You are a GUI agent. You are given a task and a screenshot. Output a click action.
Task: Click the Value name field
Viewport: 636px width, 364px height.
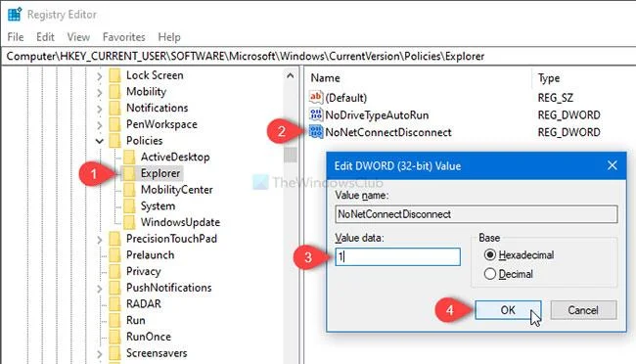pyautogui.click(x=477, y=214)
